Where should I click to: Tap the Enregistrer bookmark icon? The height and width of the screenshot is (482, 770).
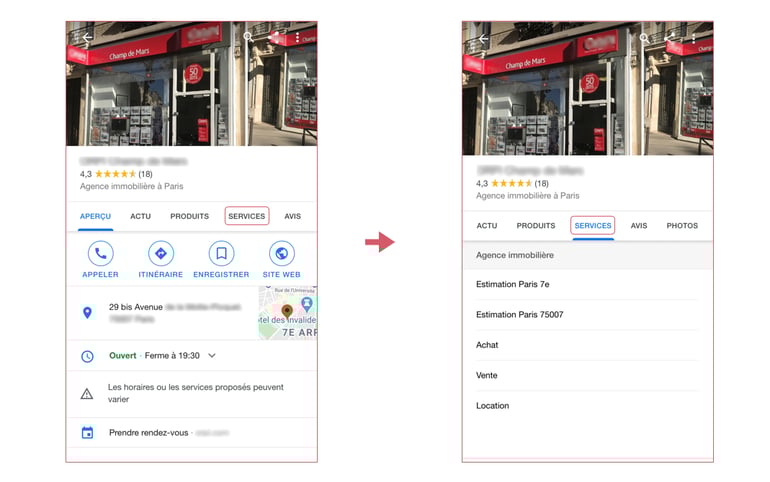pyautogui.click(x=221, y=253)
